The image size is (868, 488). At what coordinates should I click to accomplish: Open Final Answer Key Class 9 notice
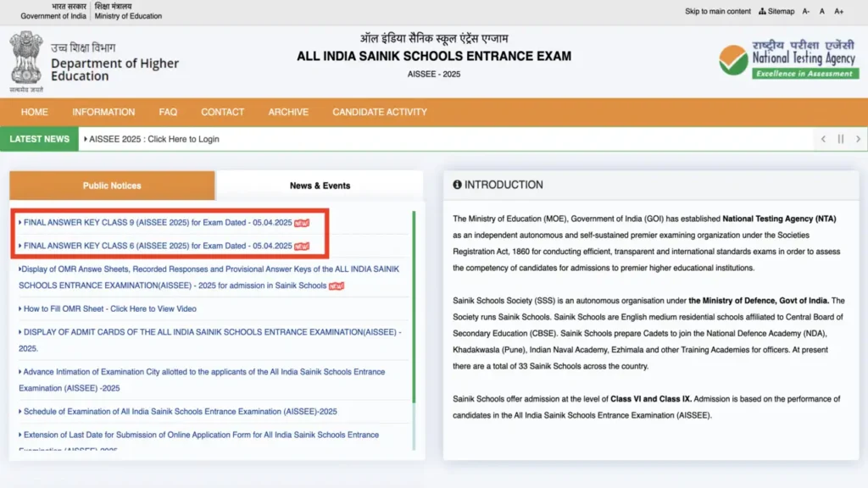click(x=158, y=223)
